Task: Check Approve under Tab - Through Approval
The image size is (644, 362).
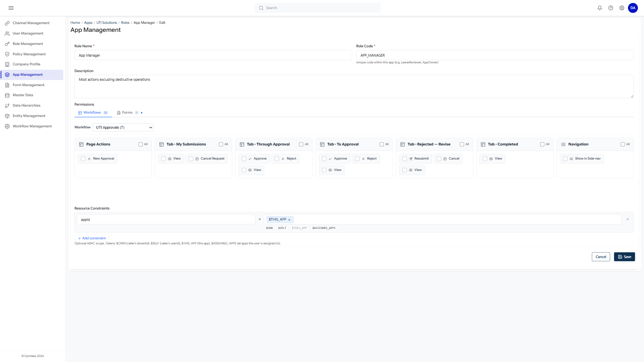Action: click(x=244, y=159)
